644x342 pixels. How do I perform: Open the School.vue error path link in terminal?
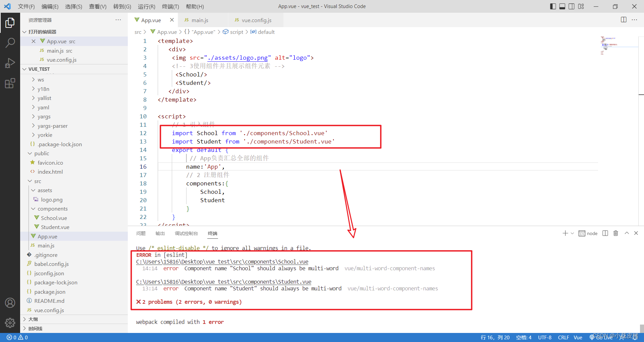(222, 262)
